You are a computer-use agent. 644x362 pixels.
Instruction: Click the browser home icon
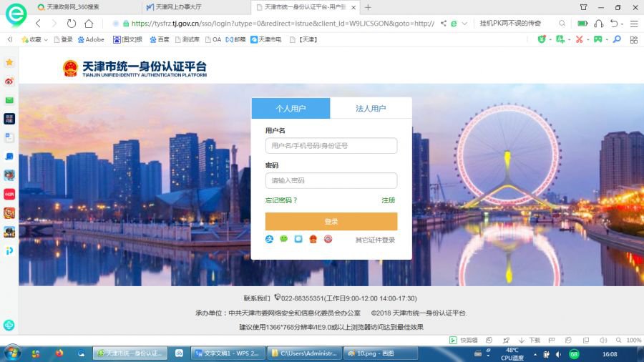tap(89, 23)
